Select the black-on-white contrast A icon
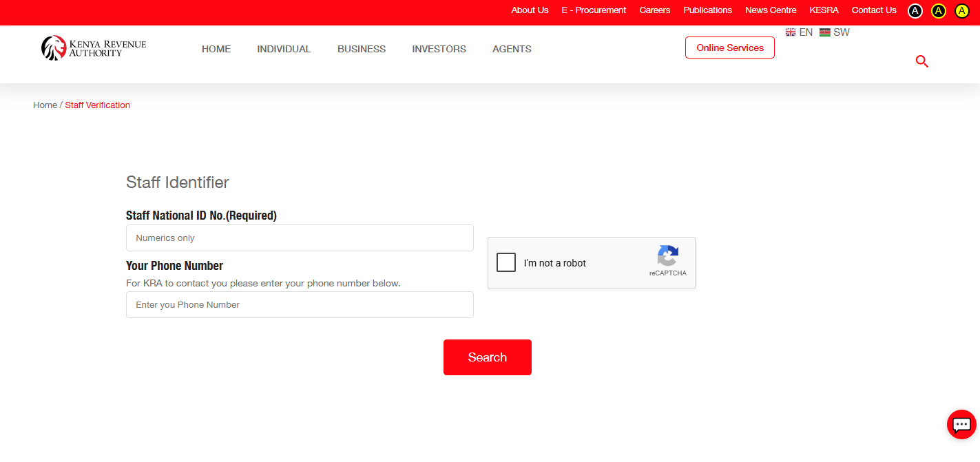 pos(915,10)
